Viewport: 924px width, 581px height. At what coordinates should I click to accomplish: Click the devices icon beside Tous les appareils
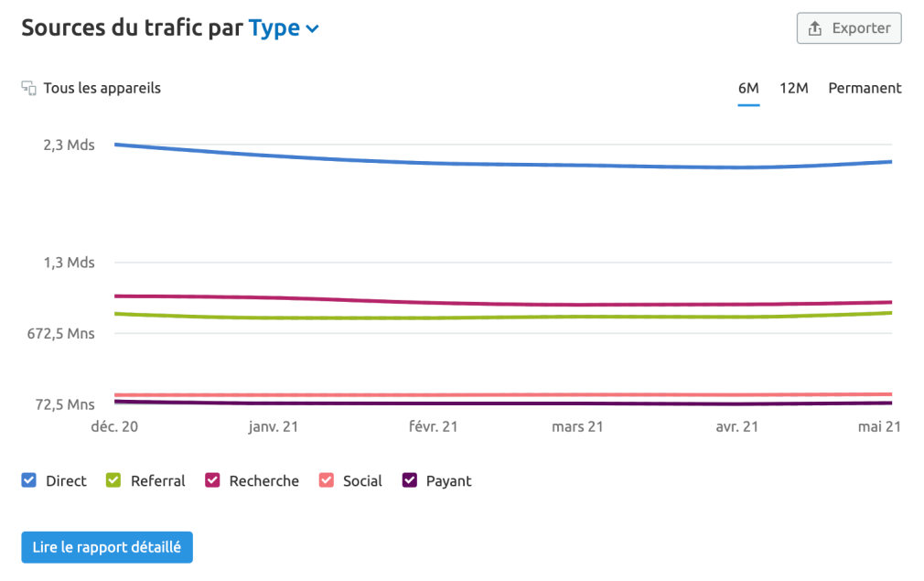29,88
